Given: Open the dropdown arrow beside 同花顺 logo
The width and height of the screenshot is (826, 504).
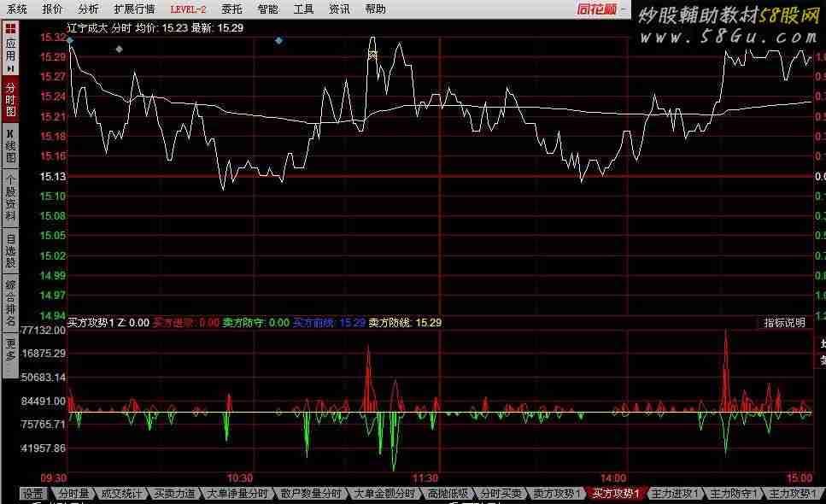Looking at the screenshot, I should point(624,9).
